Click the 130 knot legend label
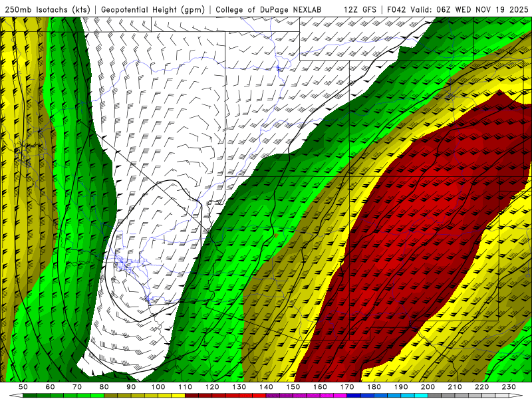This screenshot has height=399, width=532. 239,387
